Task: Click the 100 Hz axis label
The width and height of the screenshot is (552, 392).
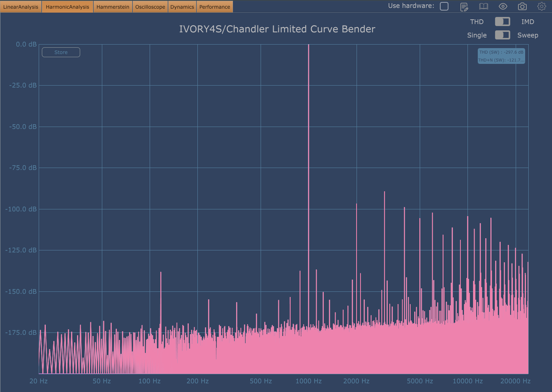Action: [x=149, y=381]
